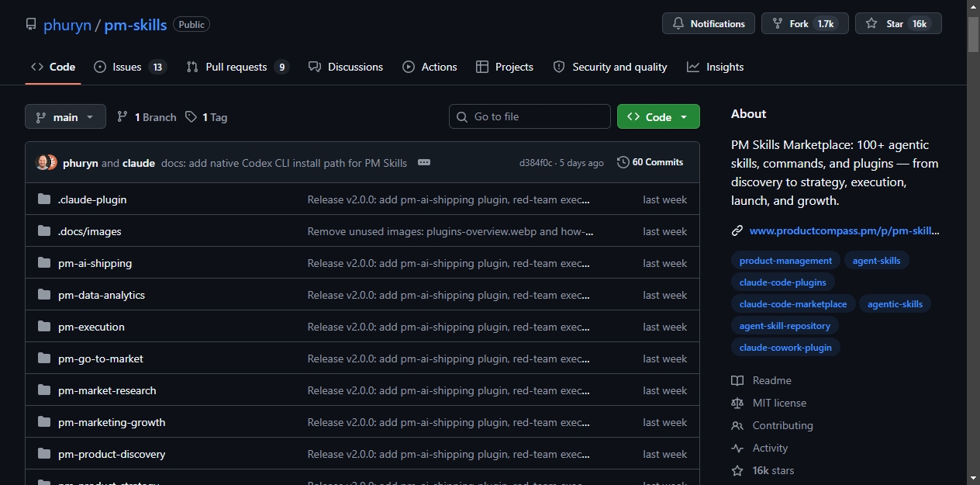The width and height of the screenshot is (980, 485).
Task: Open the Issues tab
Action: [x=129, y=67]
